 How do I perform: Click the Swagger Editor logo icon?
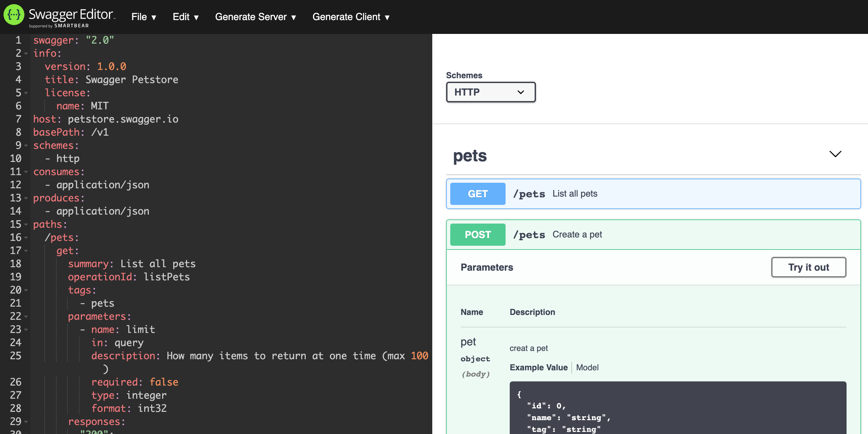(14, 15)
